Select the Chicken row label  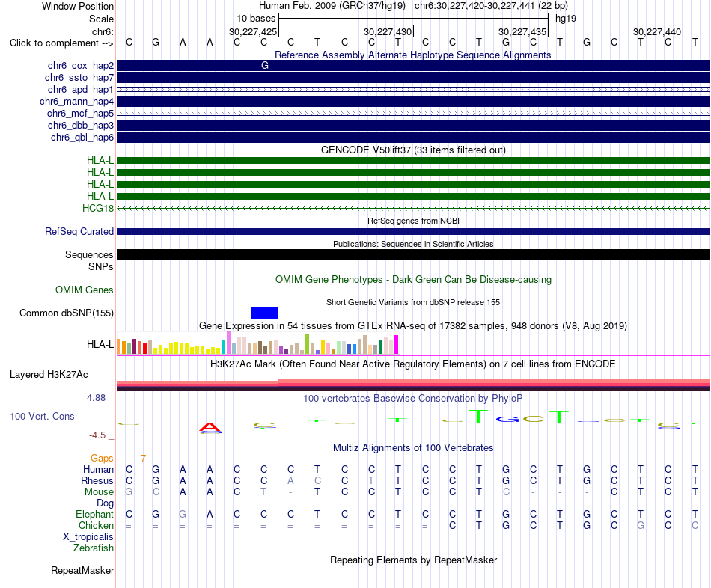[96, 525]
